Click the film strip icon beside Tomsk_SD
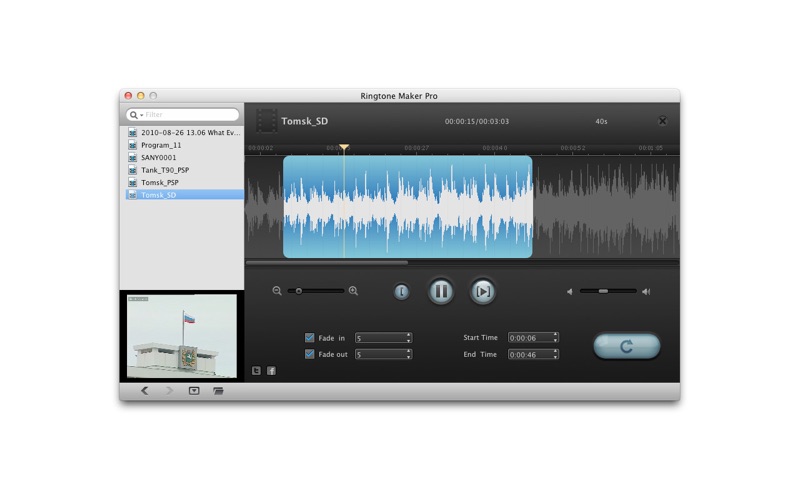Image resolution: width=800 pixels, height=500 pixels. [x=266, y=121]
